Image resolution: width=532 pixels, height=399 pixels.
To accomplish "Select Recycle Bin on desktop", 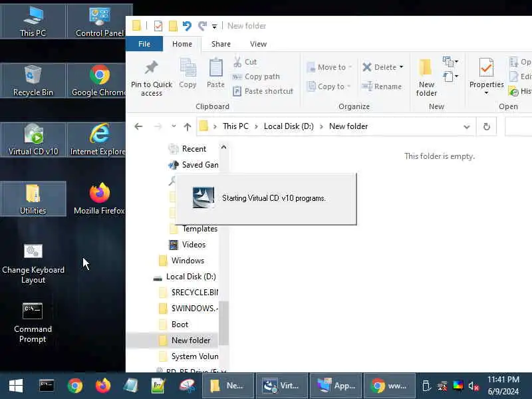I will click(33, 80).
